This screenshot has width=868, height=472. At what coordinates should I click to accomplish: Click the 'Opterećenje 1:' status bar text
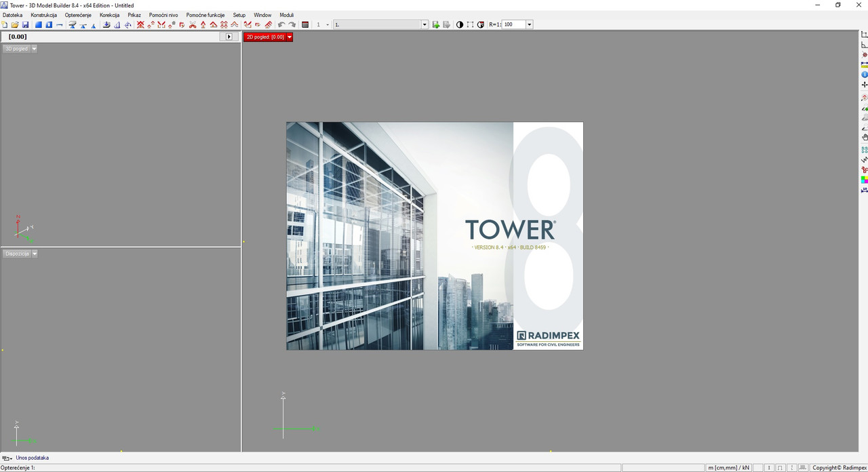point(18,468)
